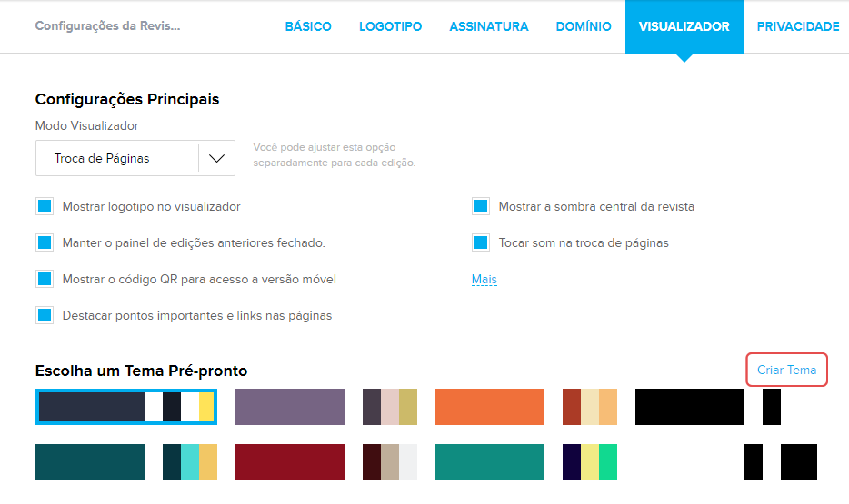Expand the Modo Visualizador dropdown arrow
Image resolution: width=849 pixels, height=504 pixels.
coord(216,158)
